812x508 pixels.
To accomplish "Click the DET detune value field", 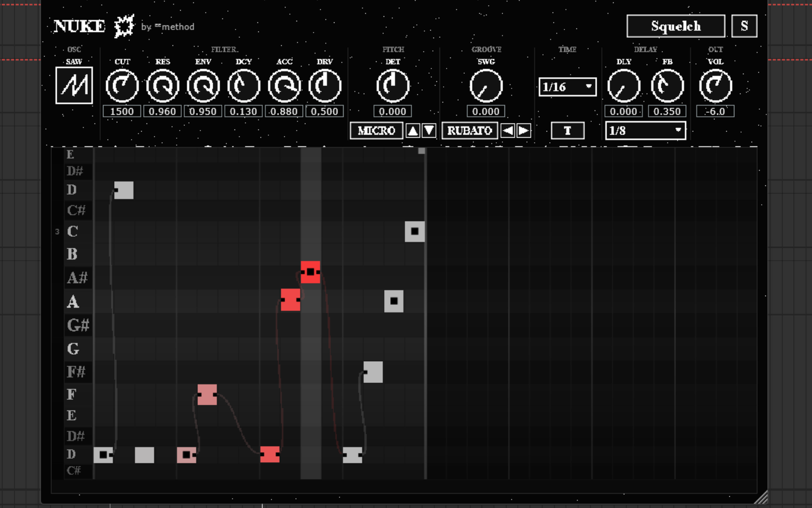I will coord(393,111).
